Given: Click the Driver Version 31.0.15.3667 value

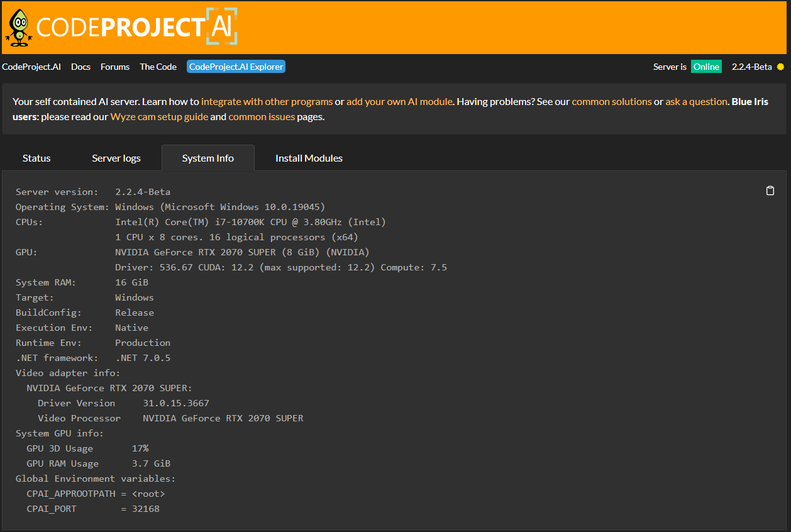Looking at the screenshot, I should click(x=176, y=403).
